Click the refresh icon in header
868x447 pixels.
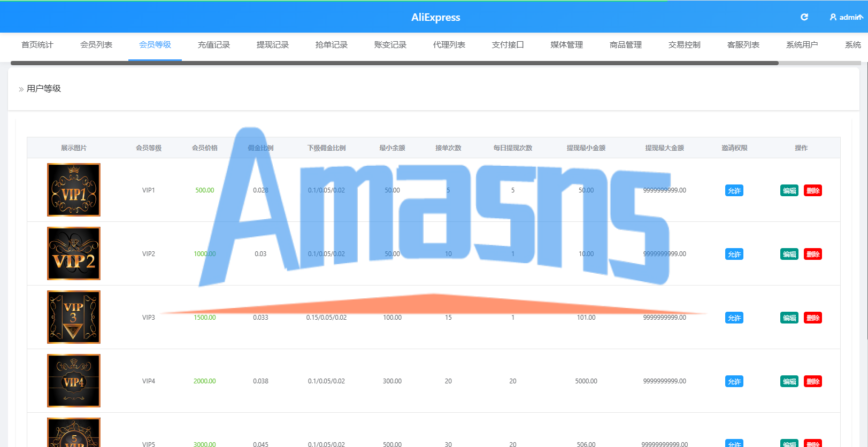804,17
